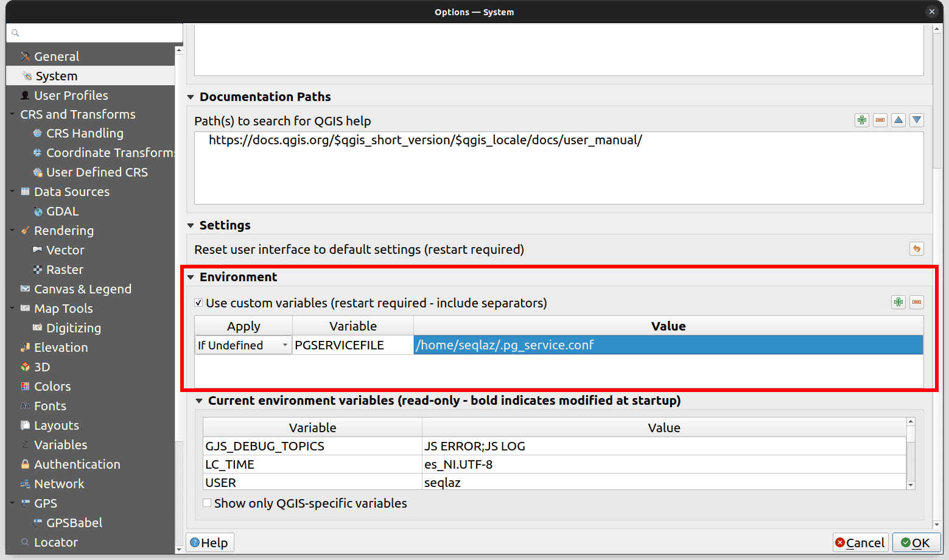This screenshot has width=949, height=560.
Task: Open Raster rendering settings
Action: 65,269
